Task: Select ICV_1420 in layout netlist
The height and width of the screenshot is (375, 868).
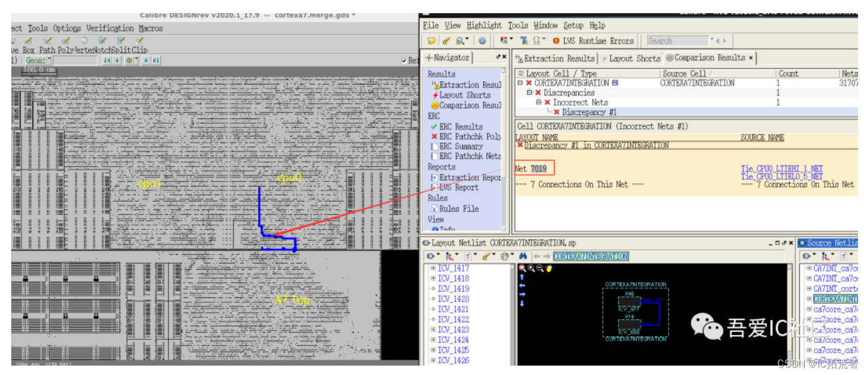Action: point(453,299)
